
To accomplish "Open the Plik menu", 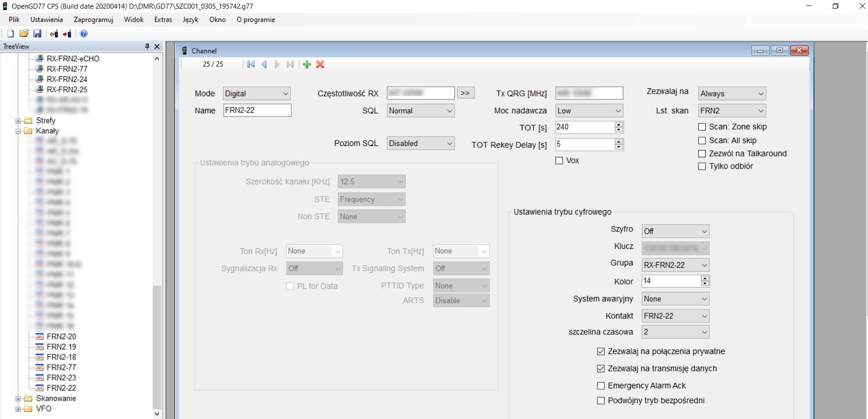I will pyautogui.click(x=14, y=20).
